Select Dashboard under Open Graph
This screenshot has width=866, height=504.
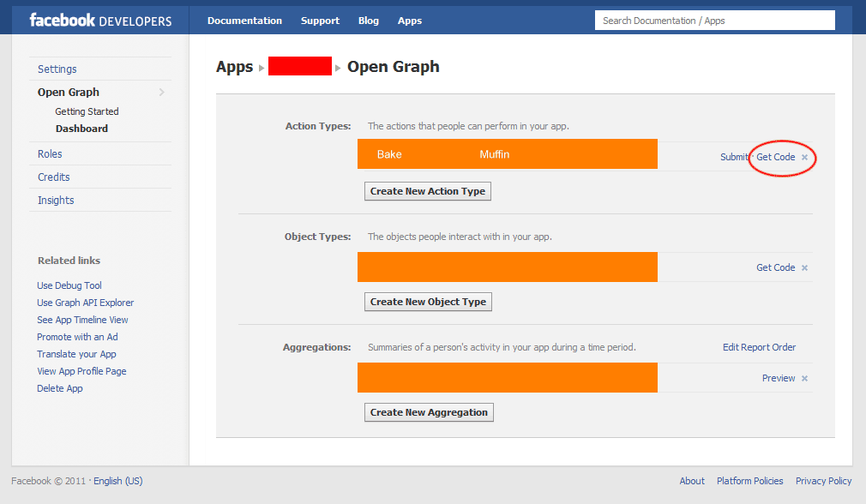(81, 129)
